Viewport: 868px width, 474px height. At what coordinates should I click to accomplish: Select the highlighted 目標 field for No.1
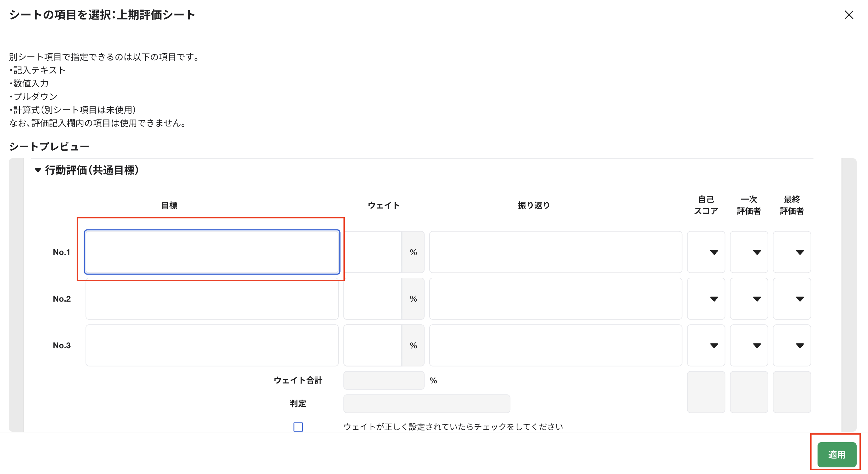click(212, 252)
